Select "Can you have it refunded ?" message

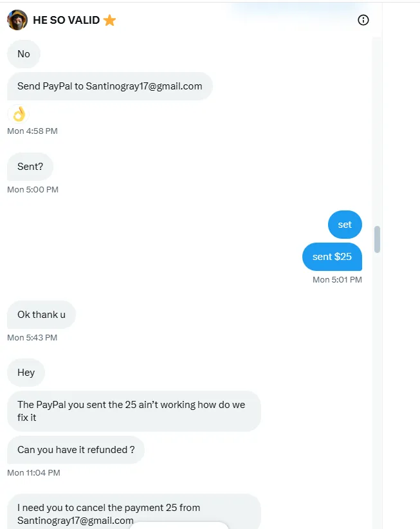76,450
